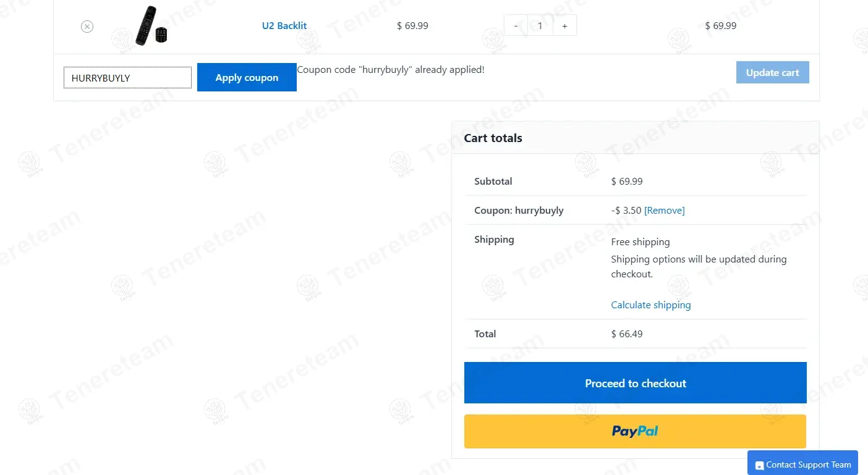Remove the hurrybuyly coupon
The width and height of the screenshot is (868, 475).
click(x=665, y=211)
